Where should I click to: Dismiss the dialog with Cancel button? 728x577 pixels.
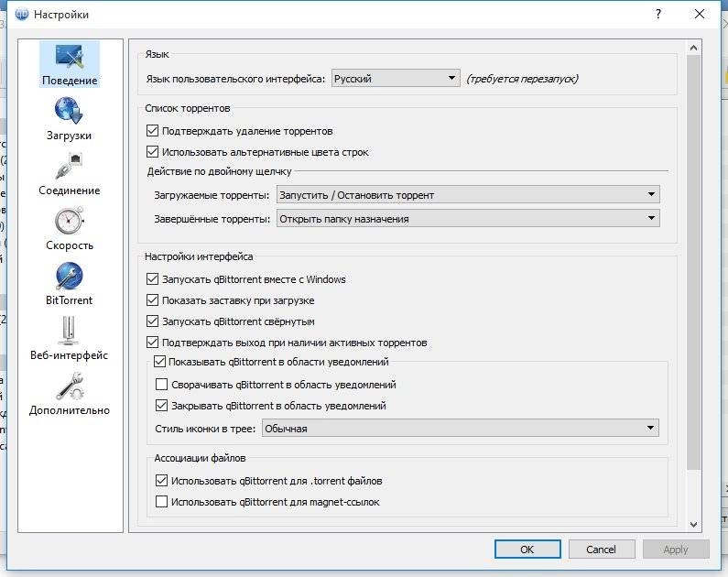[x=602, y=550]
